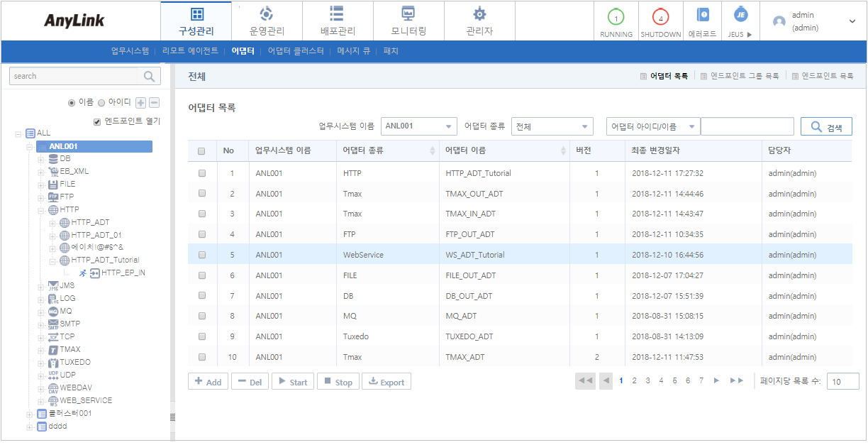Click the JEUS server icon
The height and width of the screenshot is (445, 868).
[x=739, y=16]
